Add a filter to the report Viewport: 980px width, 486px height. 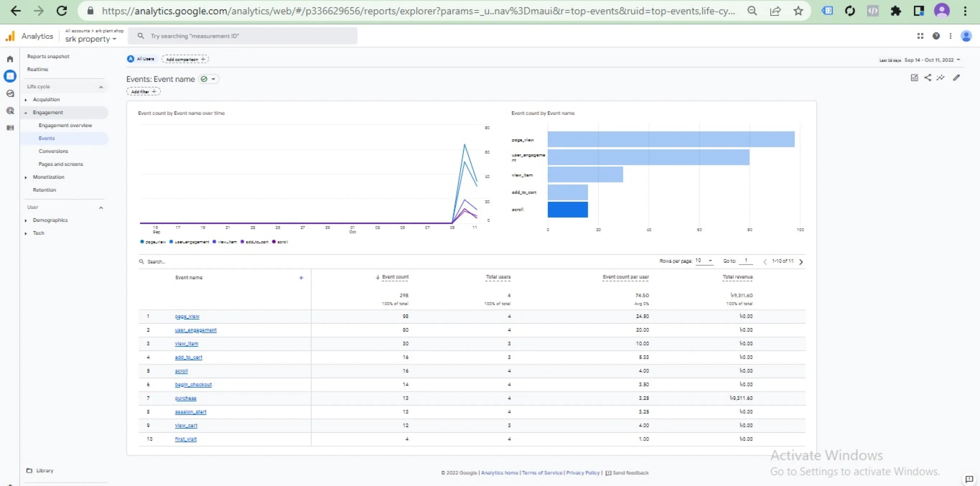coord(144,91)
